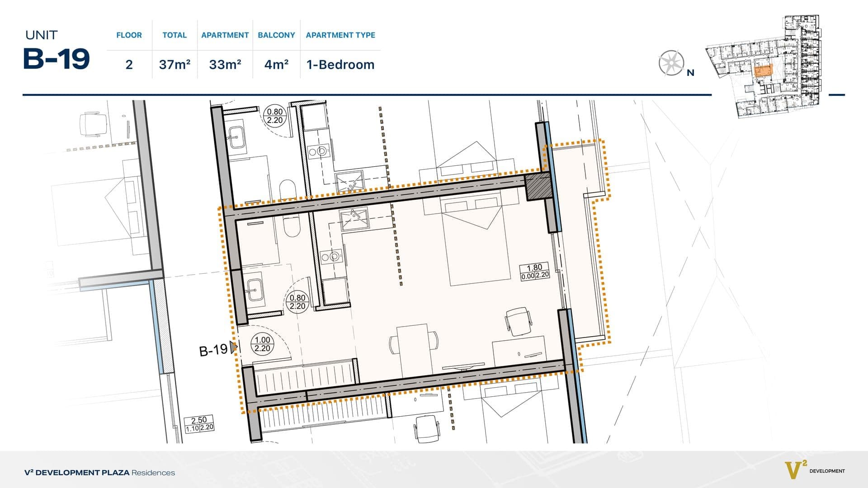Click the APARTMENT TYPE column header
The image size is (868, 488).
(x=340, y=35)
